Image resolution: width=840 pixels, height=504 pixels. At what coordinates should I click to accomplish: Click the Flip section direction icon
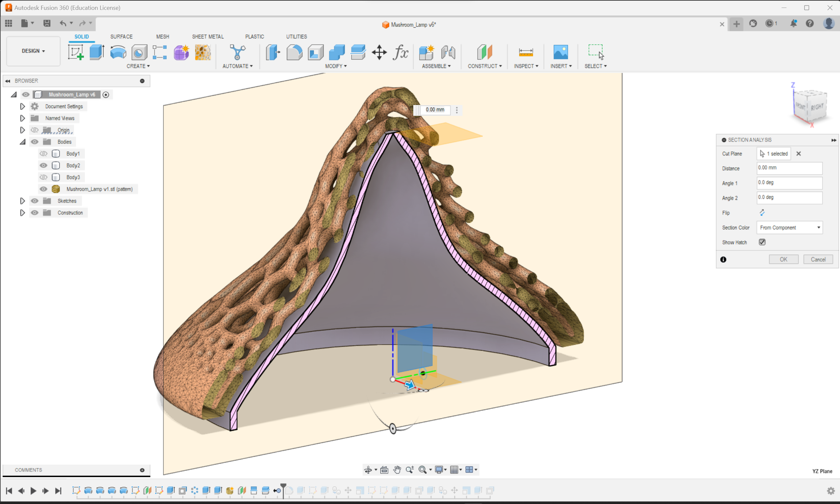[762, 213]
